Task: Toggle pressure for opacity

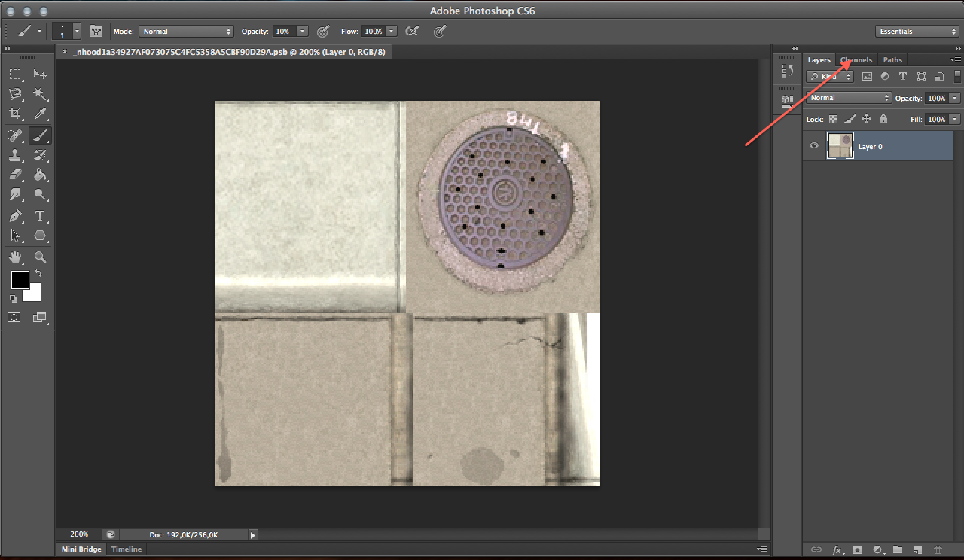Action: pos(323,31)
